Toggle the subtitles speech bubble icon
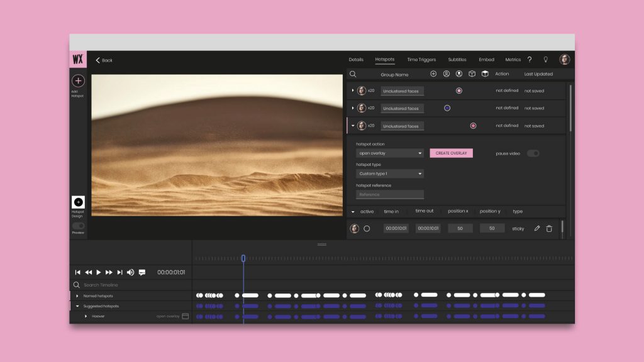 point(142,272)
